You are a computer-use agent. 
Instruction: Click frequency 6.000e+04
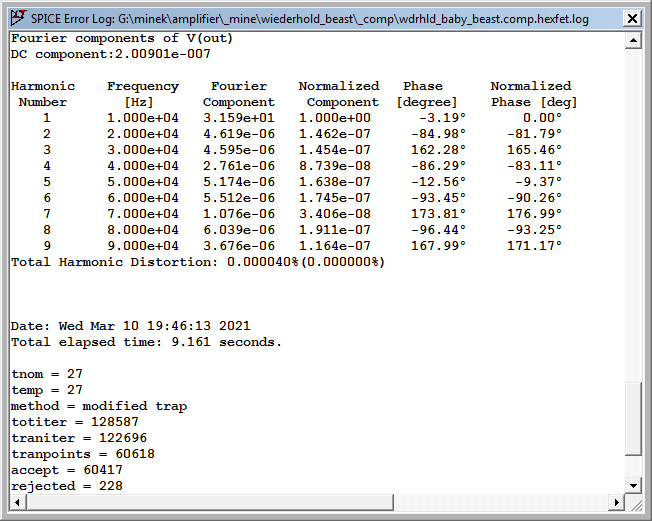point(143,198)
